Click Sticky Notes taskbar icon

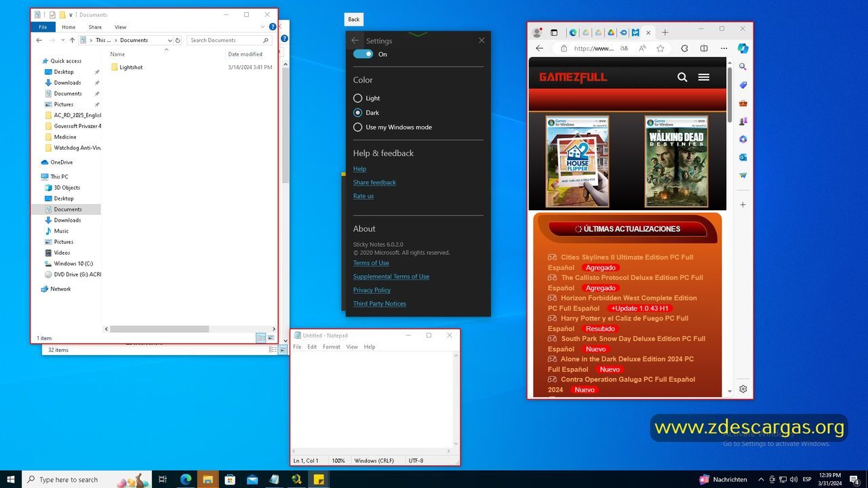point(319,479)
